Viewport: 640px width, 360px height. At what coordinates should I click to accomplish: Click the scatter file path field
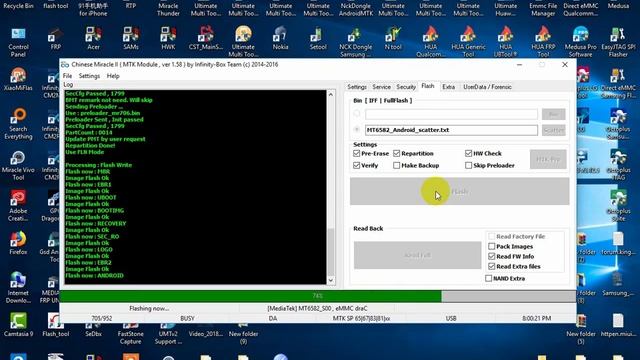point(451,130)
